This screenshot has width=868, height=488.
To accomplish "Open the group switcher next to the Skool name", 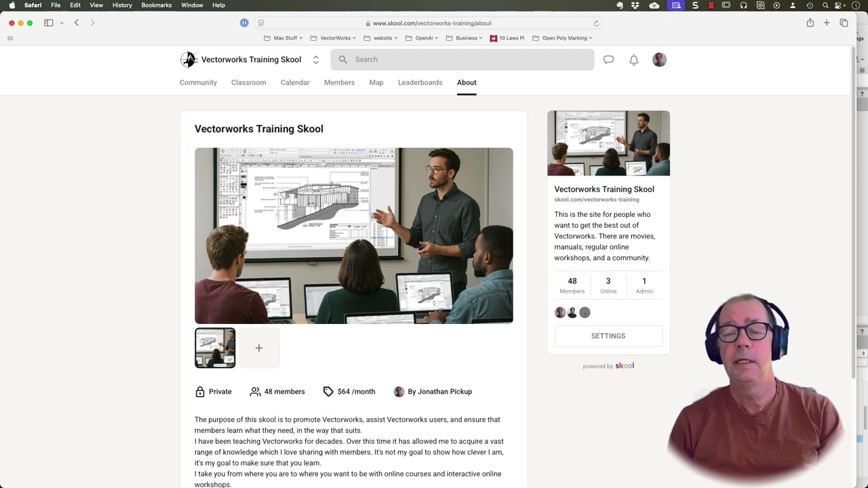I will [315, 60].
